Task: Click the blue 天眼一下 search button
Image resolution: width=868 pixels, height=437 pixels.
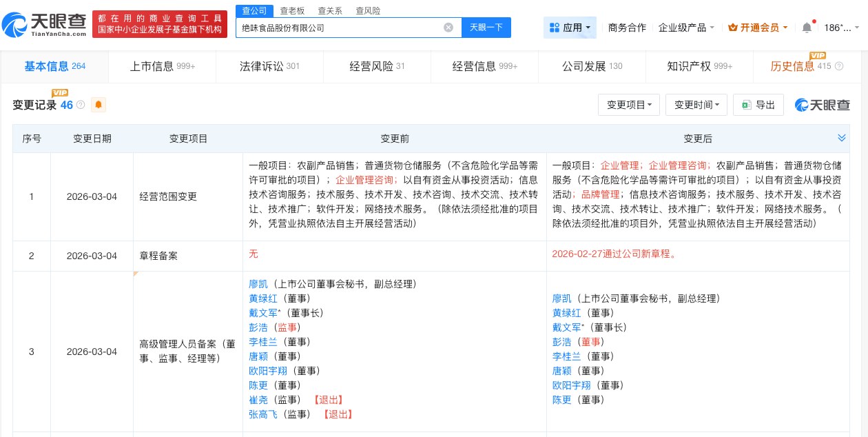Action: click(486, 28)
